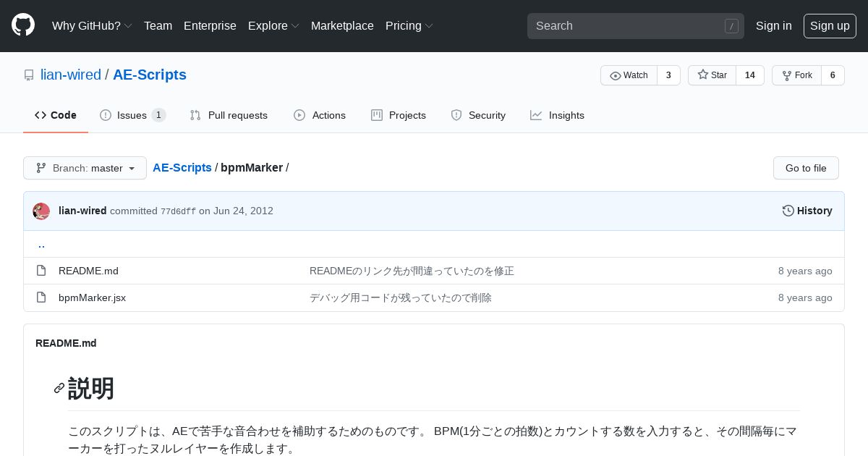
Task: Click '8 years ago' on the bpmMarker.jsx row
Action: pos(805,297)
